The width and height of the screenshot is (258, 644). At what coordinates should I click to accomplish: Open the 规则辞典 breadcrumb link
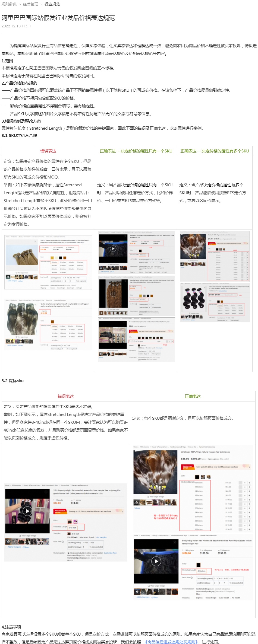pyautogui.click(x=9, y=4)
